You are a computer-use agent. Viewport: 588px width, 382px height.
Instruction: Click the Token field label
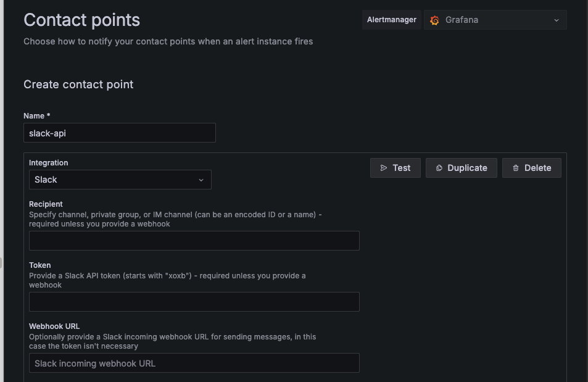(x=40, y=265)
